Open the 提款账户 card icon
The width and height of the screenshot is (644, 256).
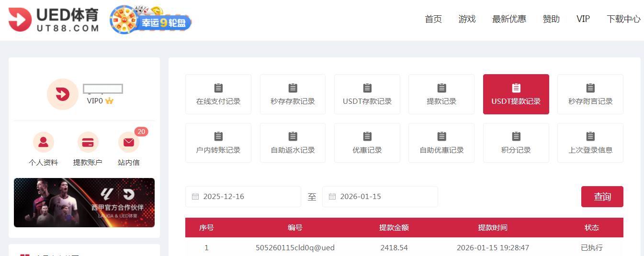point(88,142)
